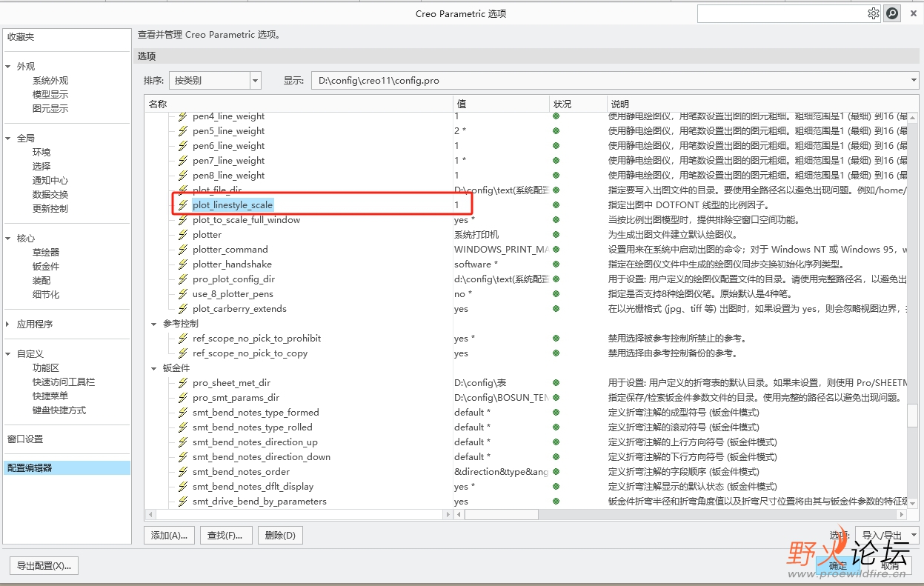Viewport: 924px width, 586px height.
Task: Click lightning icon beside smt_bend_notes_type_formed
Action: pyautogui.click(x=183, y=413)
